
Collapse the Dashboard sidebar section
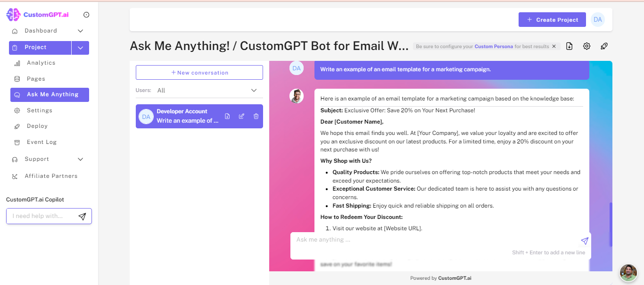click(x=80, y=30)
